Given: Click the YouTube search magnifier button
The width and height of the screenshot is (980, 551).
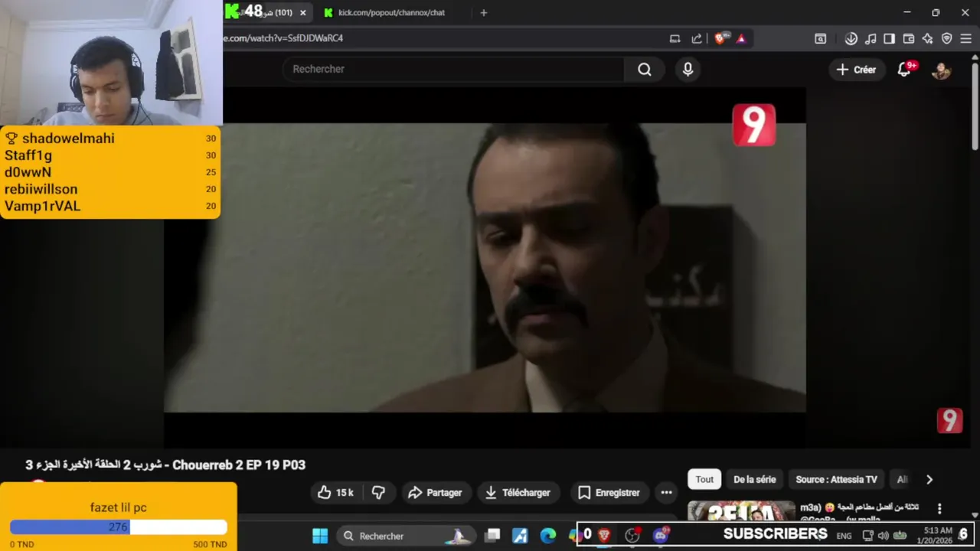Looking at the screenshot, I should 645,70.
